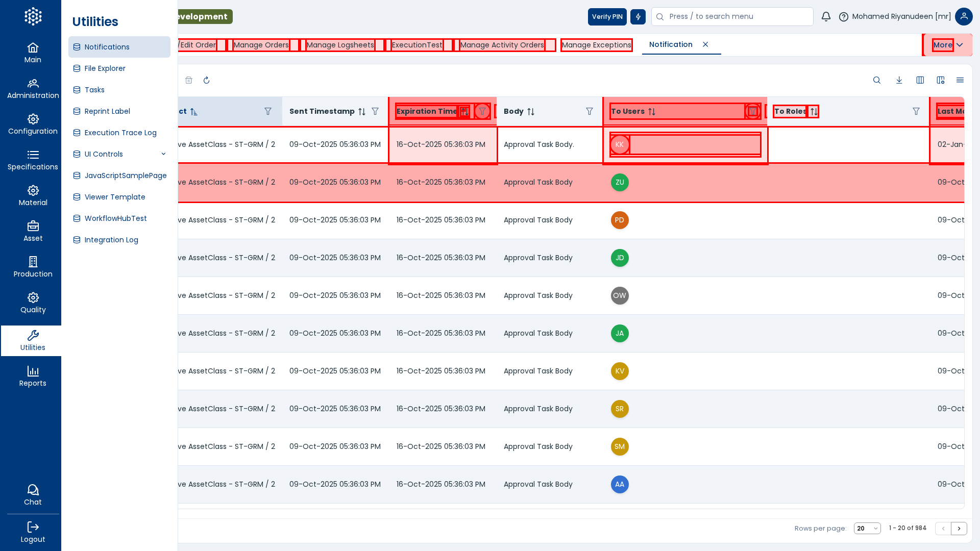The height and width of the screenshot is (551, 980).
Task: Toggle sort on the Body column
Action: pyautogui.click(x=531, y=111)
